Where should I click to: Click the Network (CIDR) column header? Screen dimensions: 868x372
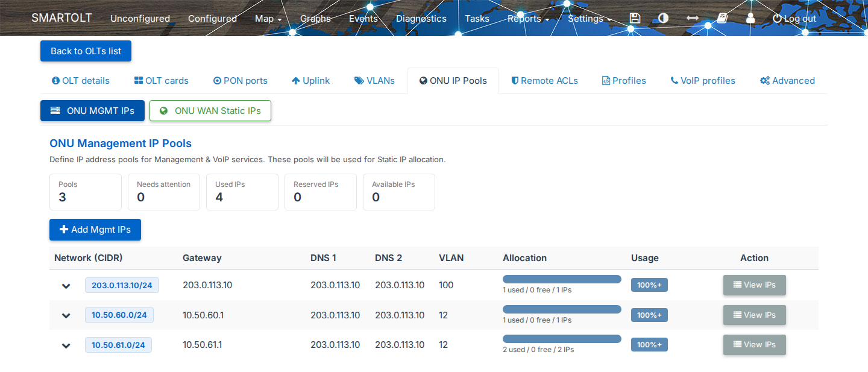tap(89, 258)
